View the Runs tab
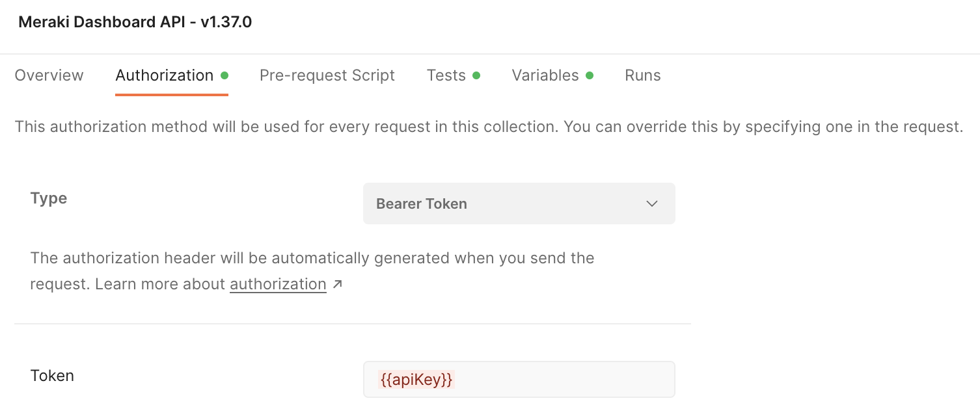The height and width of the screenshot is (420, 980). point(642,75)
